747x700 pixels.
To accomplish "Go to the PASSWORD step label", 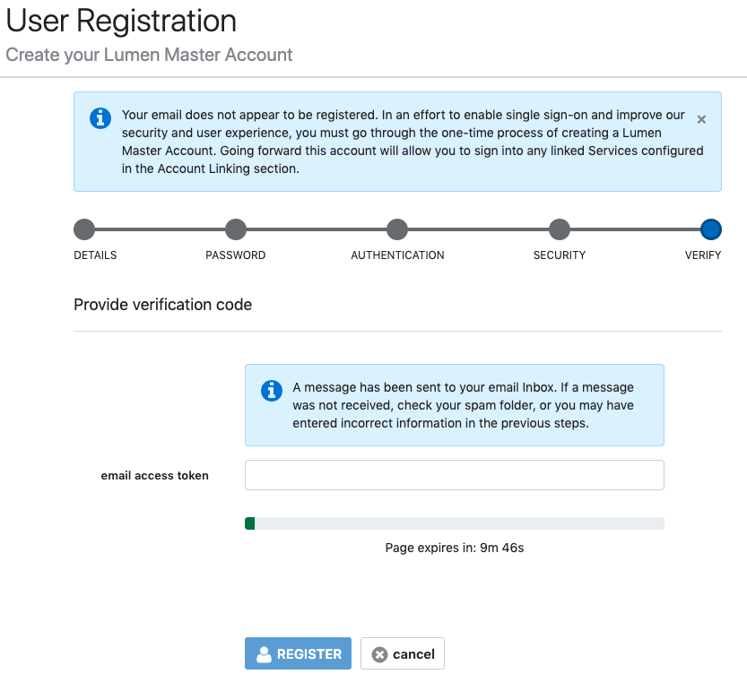I will 235,255.
